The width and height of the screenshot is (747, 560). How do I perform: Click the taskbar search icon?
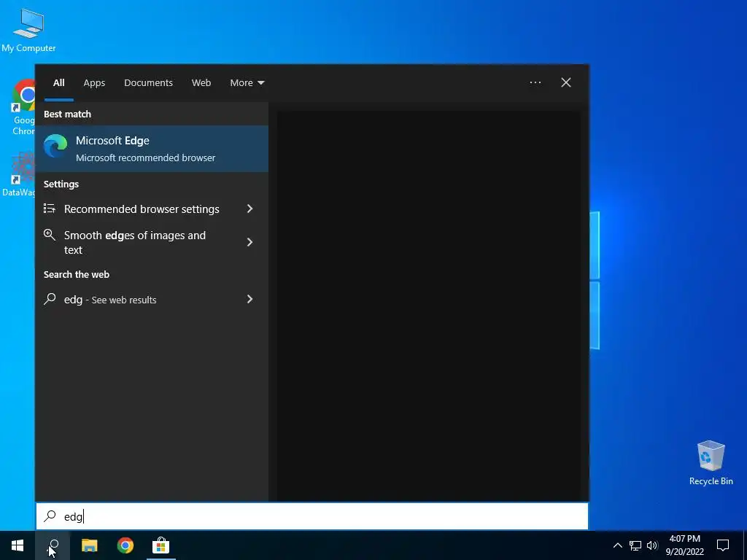53,545
